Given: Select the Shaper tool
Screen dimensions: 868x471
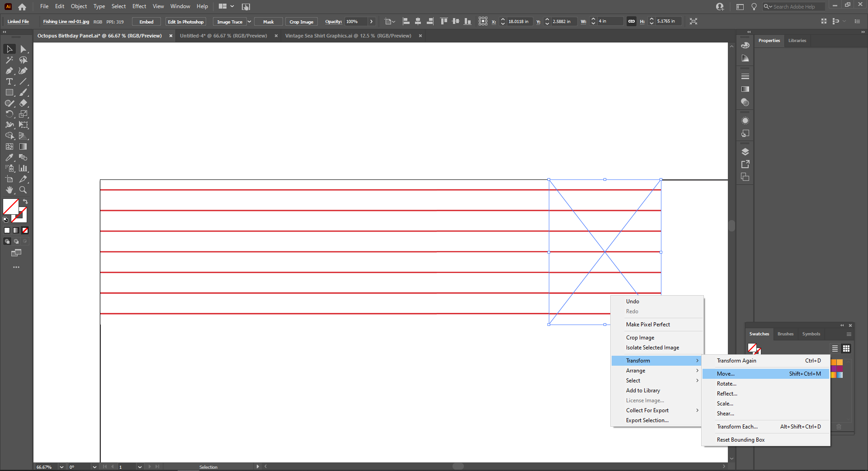Looking at the screenshot, I should [x=9, y=103].
